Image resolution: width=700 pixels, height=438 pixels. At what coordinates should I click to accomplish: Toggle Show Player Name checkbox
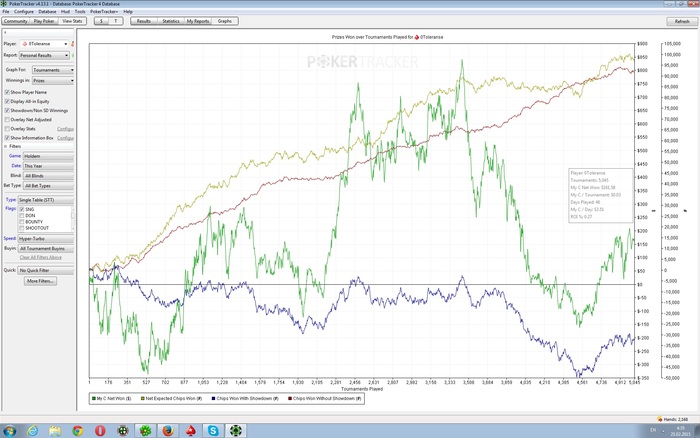pyautogui.click(x=7, y=92)
